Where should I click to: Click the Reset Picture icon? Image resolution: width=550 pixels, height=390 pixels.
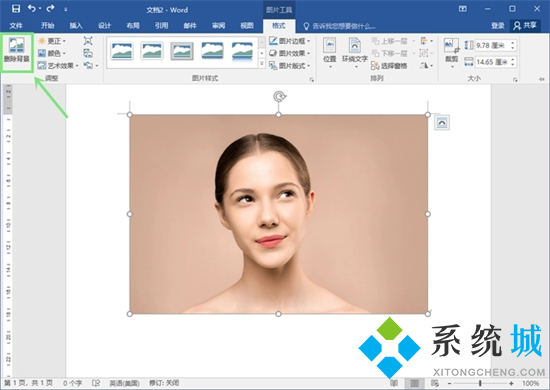[88, 65]
